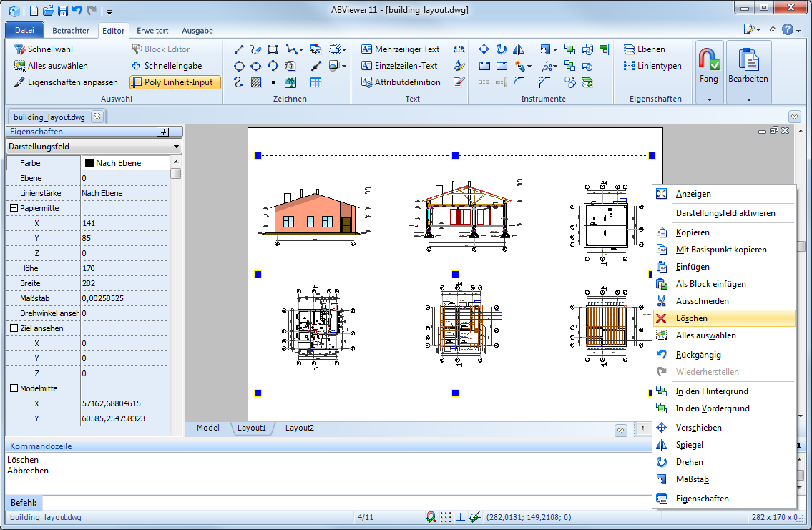The height and width of the screenshot is (530, 812).
Task: Click the mirror tool in Instrumente group
Action: (x=519, y=49)
